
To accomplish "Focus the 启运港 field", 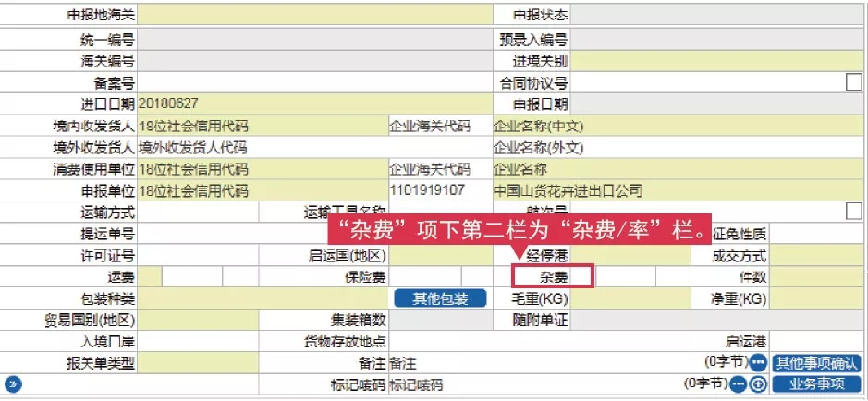I will click(x=817, y=341).
